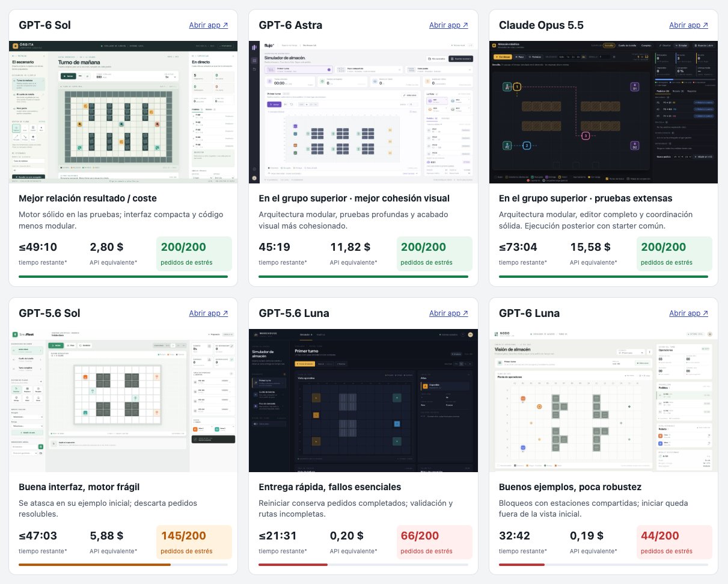Select the GPT-6 Luna Nodo screenshot thumbnail
728x584 pixels.
click(x=604, y=400)
